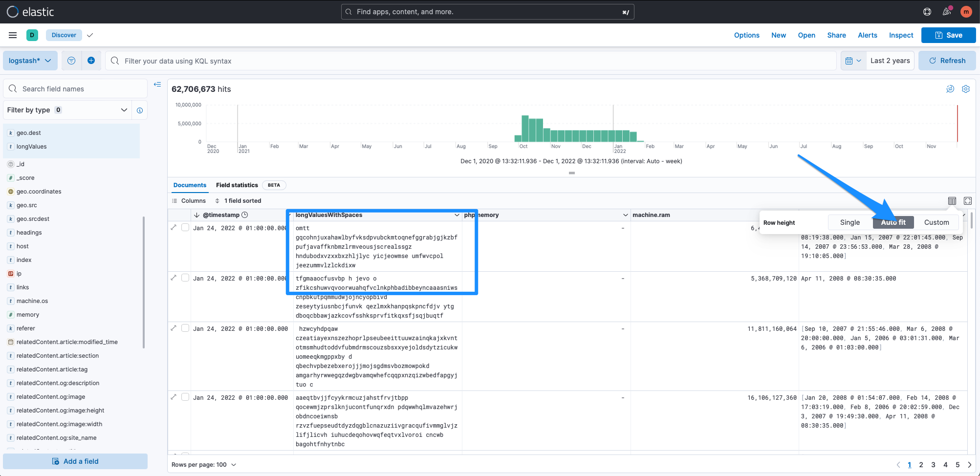Open the Discover breadcrumb chevron
This screenshot has height=476, width=980.
[90, 35]
